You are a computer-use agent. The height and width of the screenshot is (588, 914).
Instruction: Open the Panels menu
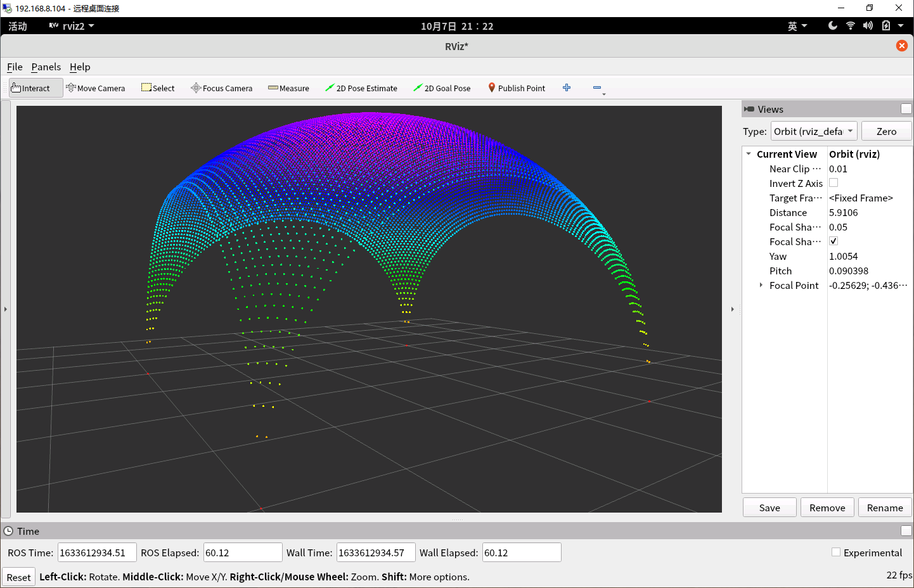click(x=46, y=67)
